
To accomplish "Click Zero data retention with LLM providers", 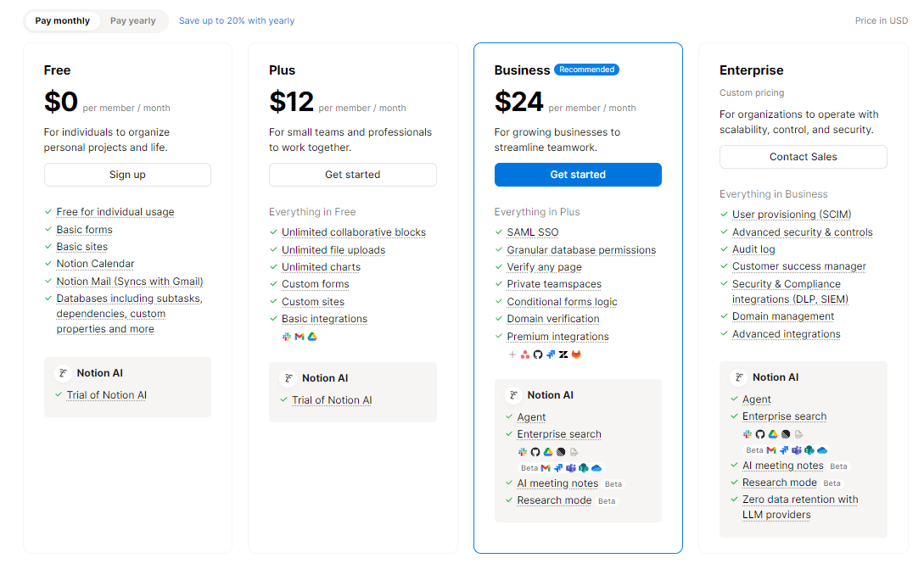I will coord(799,508).
